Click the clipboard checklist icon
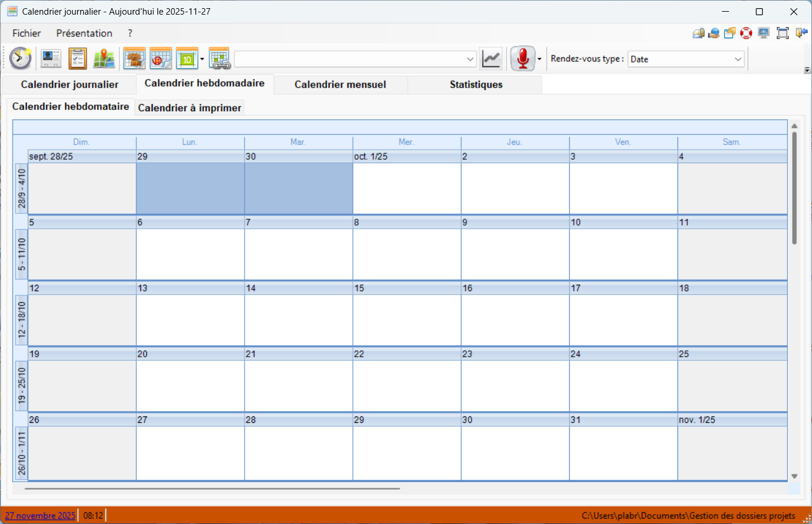Screen dimensions: 812x524 (77, 58)
